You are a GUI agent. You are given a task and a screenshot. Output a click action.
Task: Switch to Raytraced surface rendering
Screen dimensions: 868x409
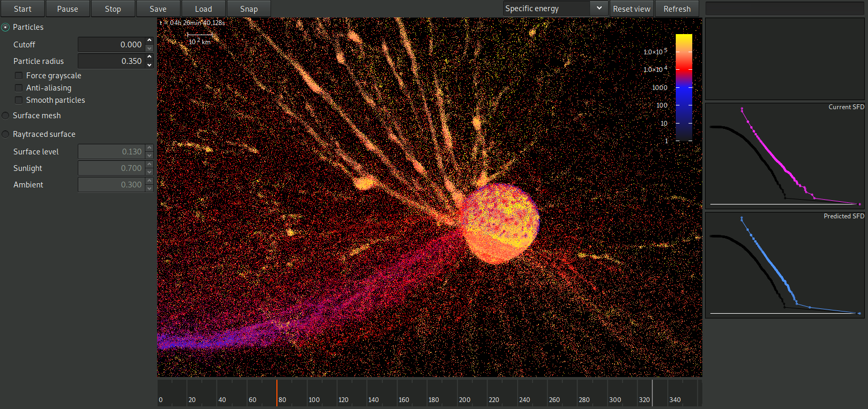coord(6,134)
